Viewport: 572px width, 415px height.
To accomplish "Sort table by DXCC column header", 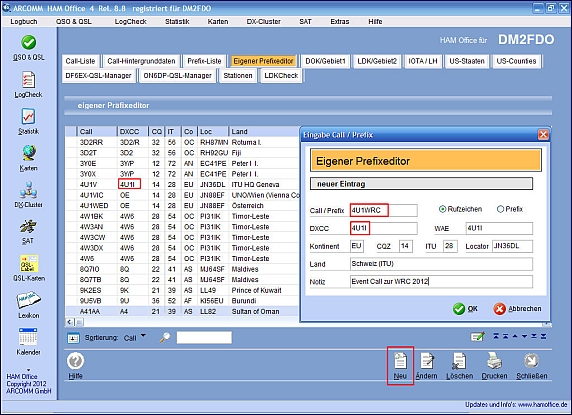I will coord(133,131).
